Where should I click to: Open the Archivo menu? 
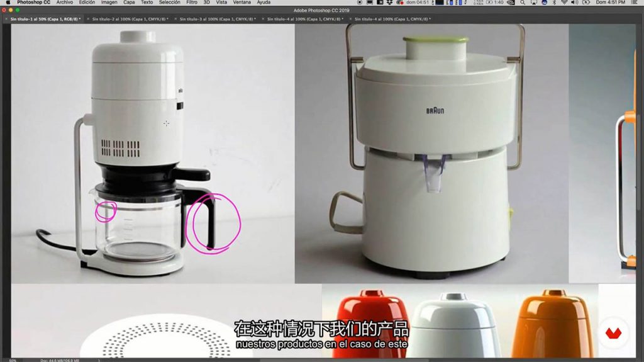tap(65, 3)
